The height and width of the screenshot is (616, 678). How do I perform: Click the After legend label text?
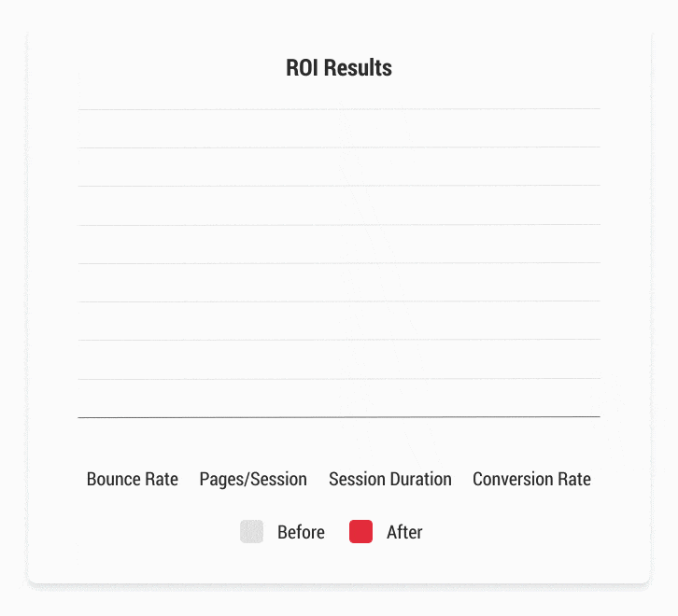tap(404, 532)
